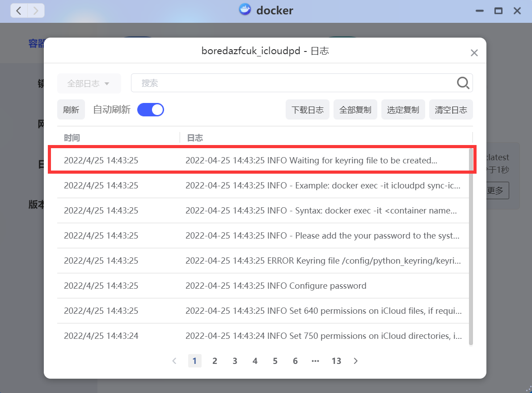Open the 全部日志 log level dropdown
Image resolution: width=532 pixels, height=393 pixels.
(x=89, y=83)
